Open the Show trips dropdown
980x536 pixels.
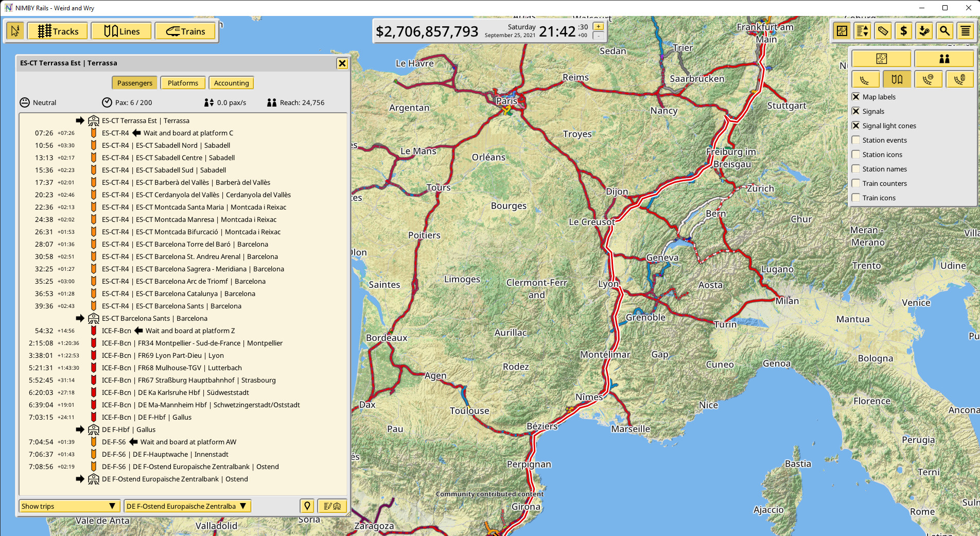69,506
